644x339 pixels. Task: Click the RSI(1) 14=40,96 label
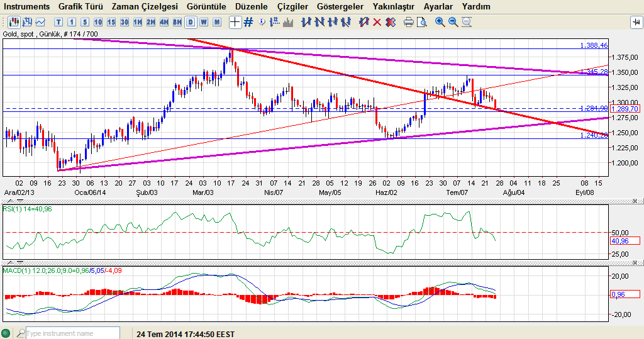tap(27, 209)
